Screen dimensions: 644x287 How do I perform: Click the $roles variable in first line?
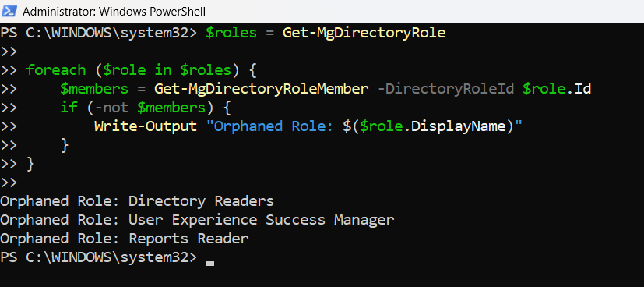(x=231, y=33)
